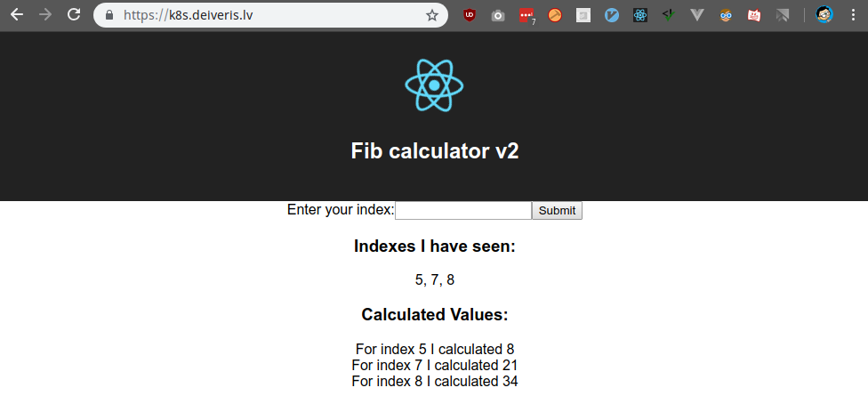Focus the 'Enter your index' input field

(x=463, y=210)
